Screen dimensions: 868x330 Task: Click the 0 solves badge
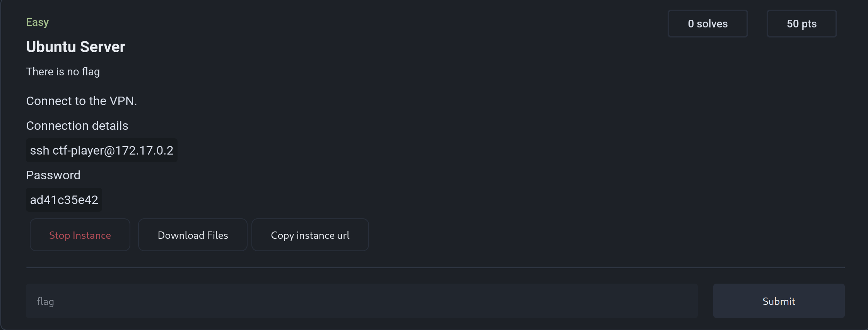tap(707, 24)
